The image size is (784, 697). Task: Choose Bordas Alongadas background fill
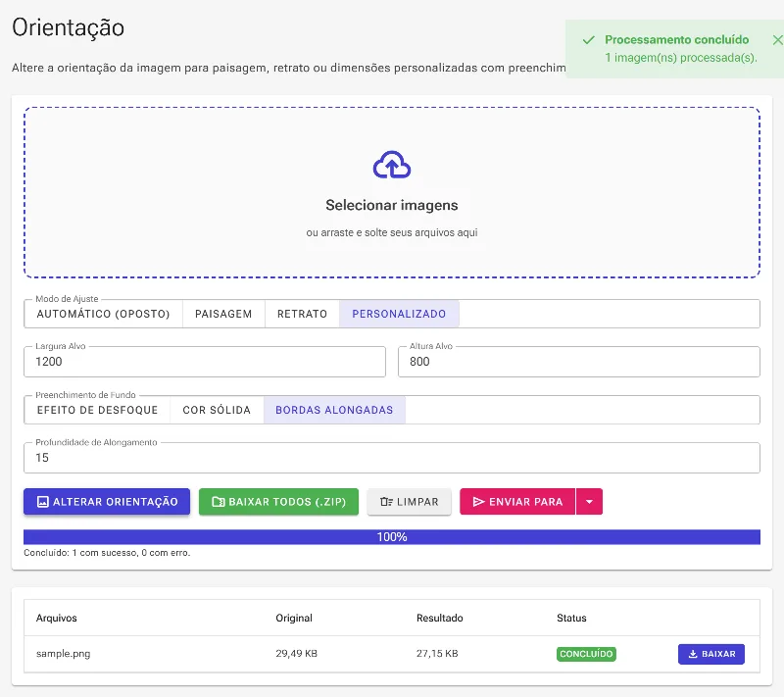click(x=334, y=410)
